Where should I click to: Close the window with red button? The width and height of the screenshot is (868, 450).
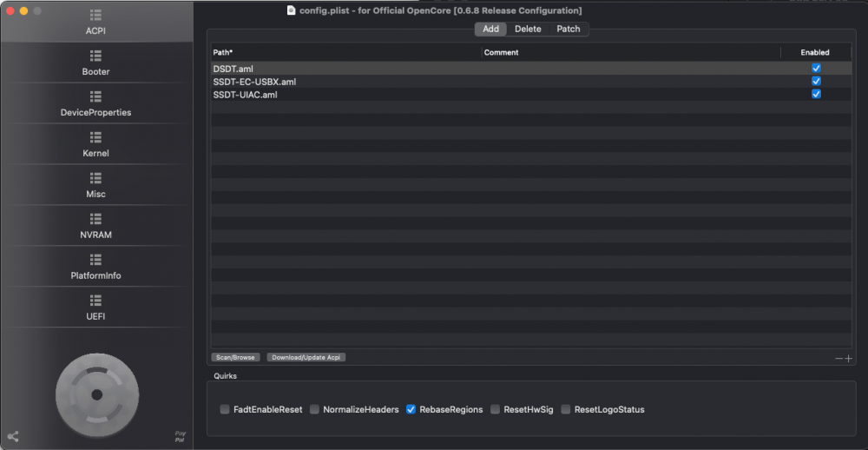[x=10, y=11]
